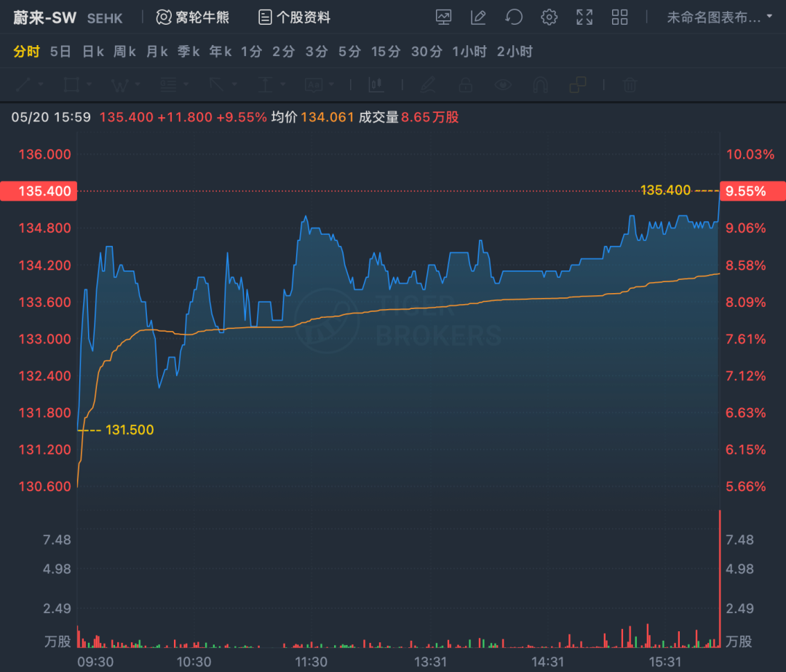Screen dimensions: 786x672
Task: Switch to the 周k weekly chart tab
Action: pos(124,52)
